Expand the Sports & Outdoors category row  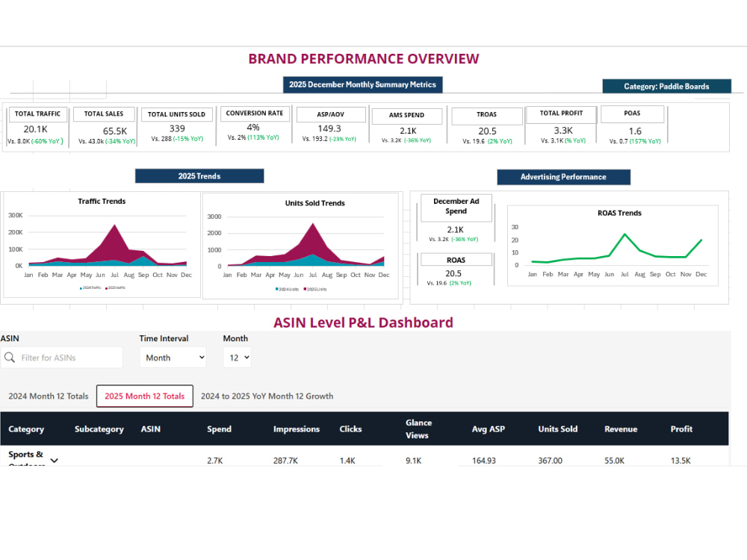pyautogui.click(x=55, y=460)
